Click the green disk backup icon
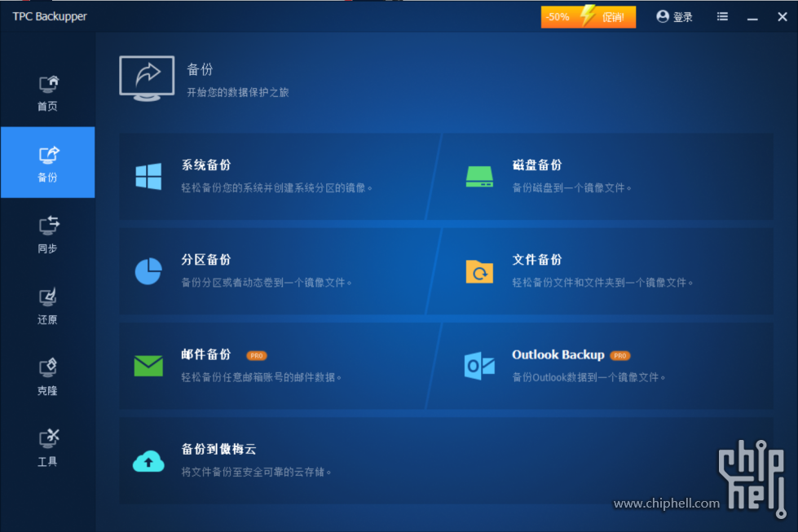 pos(479,177)
